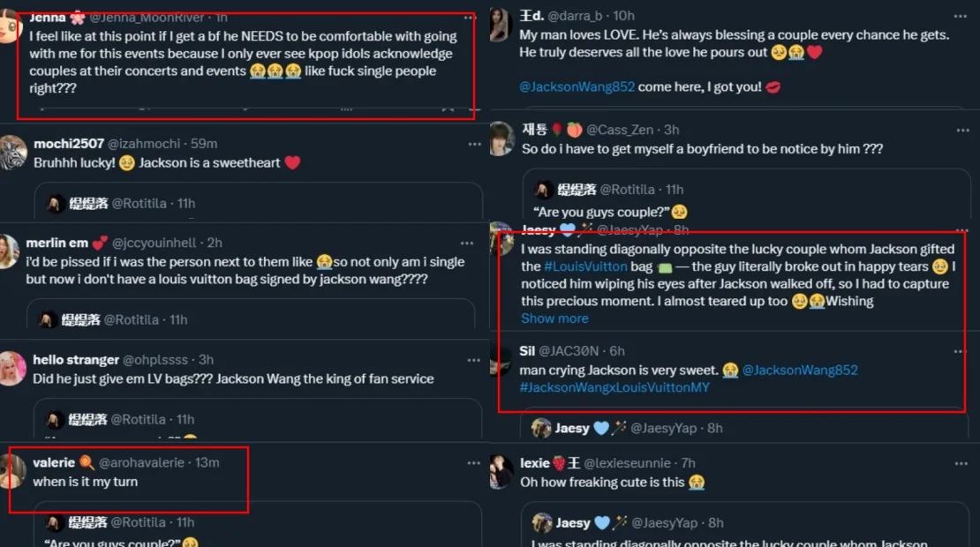Open #JacksonWangxLouisVuittonMY hashtag in Sil's tweet

coord(614,387)
